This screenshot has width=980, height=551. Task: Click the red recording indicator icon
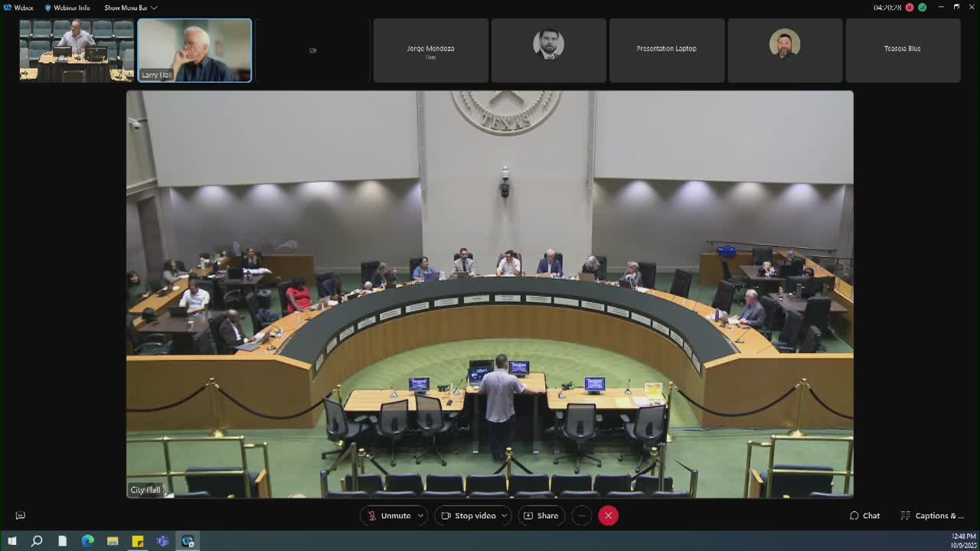coord(910,8)
